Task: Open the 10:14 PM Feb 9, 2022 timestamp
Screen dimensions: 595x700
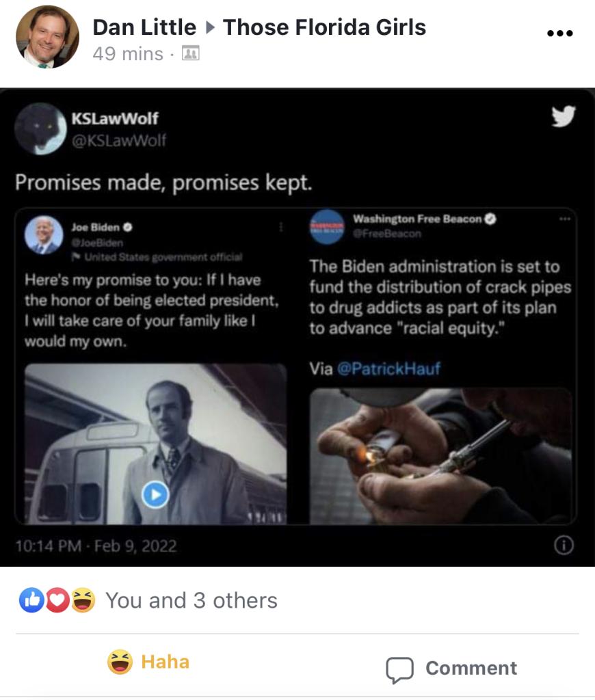Action: [96, 546]
